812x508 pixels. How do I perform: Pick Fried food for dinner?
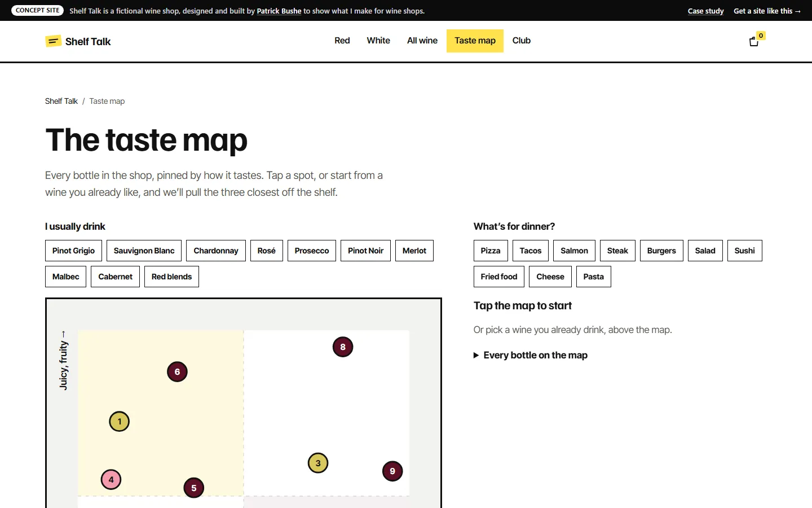click(x=499, y=277)
